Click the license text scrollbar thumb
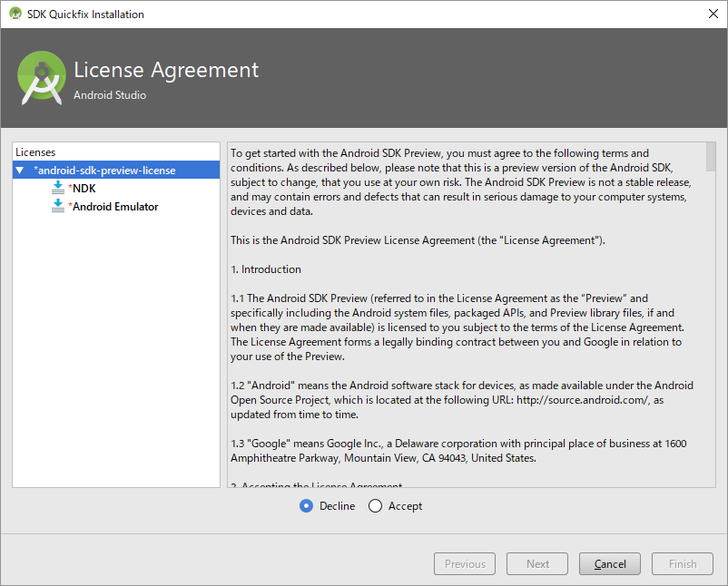The image size is (728, 586). (x=710, y=155)
